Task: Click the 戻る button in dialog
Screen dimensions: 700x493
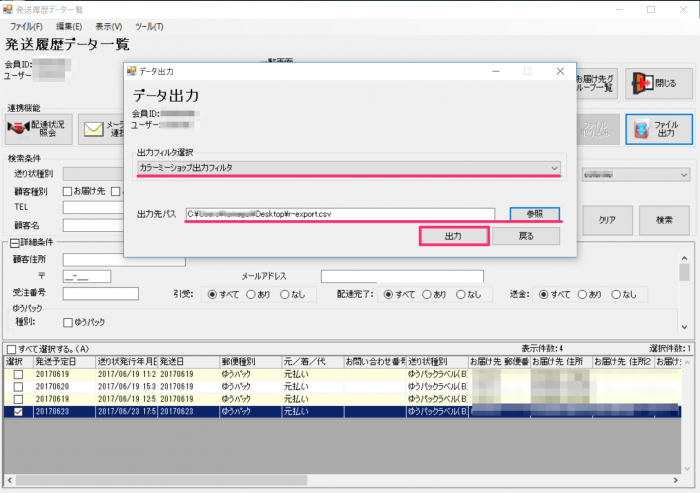Action: click(x=526, y=237)
